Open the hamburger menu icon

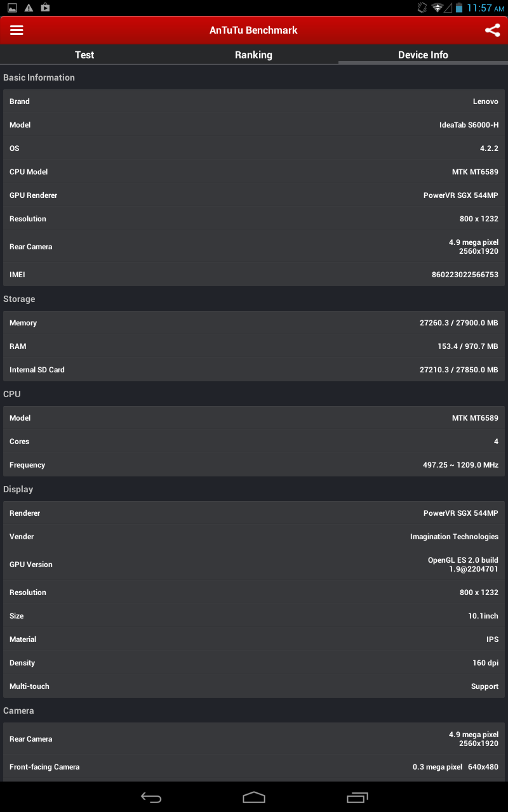point(17,30)
